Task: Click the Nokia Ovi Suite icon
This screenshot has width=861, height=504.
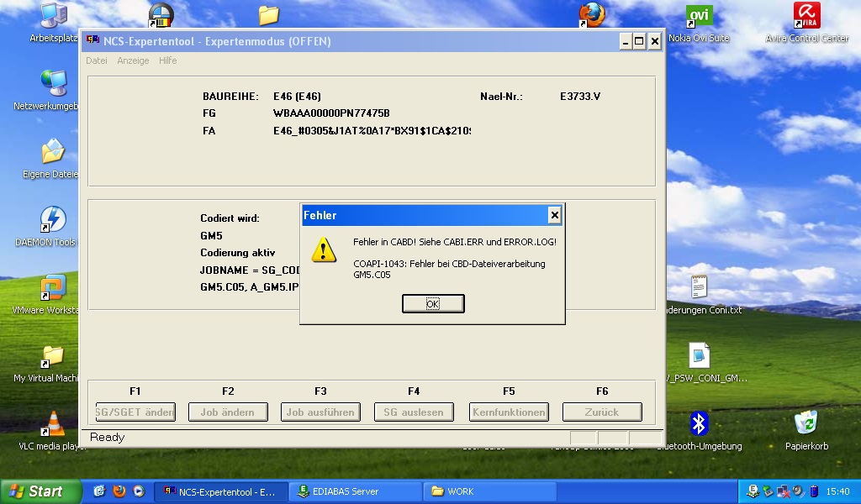Action: point(699,16)
